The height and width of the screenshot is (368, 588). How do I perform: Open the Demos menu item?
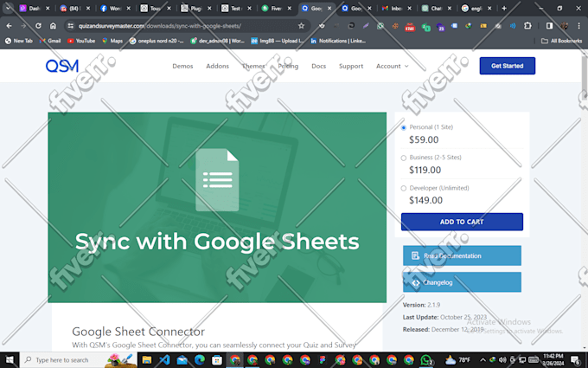(182, 66)
